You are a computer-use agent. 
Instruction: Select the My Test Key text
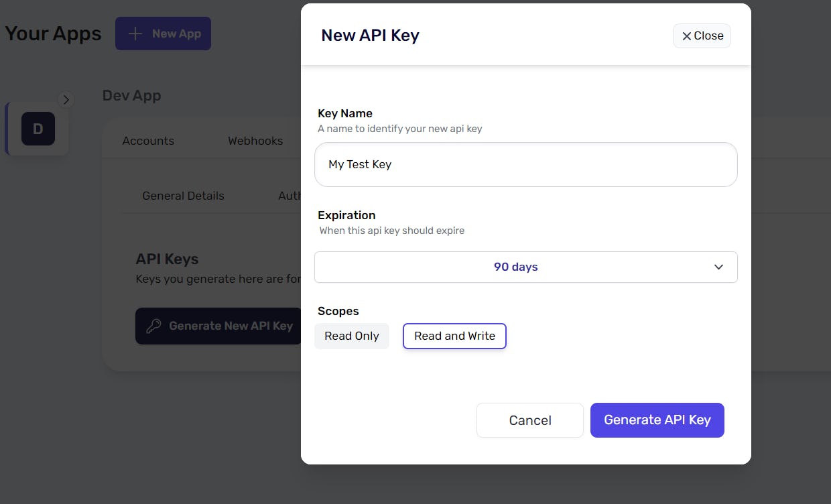click(360, 164)
